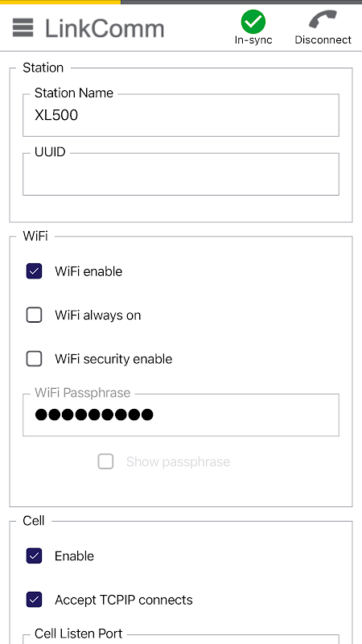The image size is (362, 644).
Task: Disable the WiFi enable checkbox
Action: tap(34, 271)
